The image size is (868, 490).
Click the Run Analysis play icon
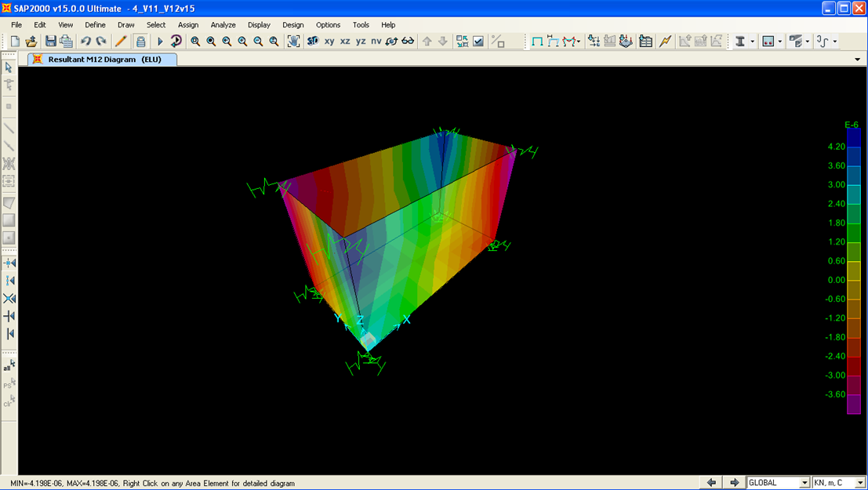[x=160, y=42]
